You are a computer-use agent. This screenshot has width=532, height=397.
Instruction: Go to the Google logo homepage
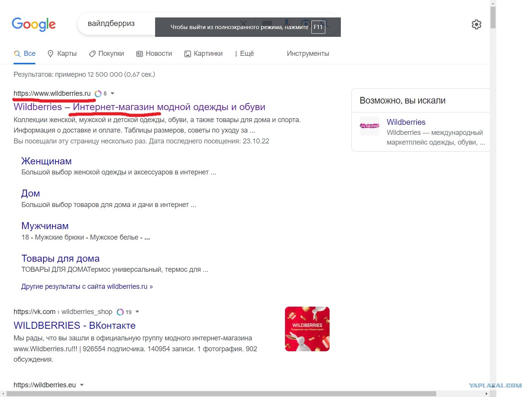[x=34, y=24]
